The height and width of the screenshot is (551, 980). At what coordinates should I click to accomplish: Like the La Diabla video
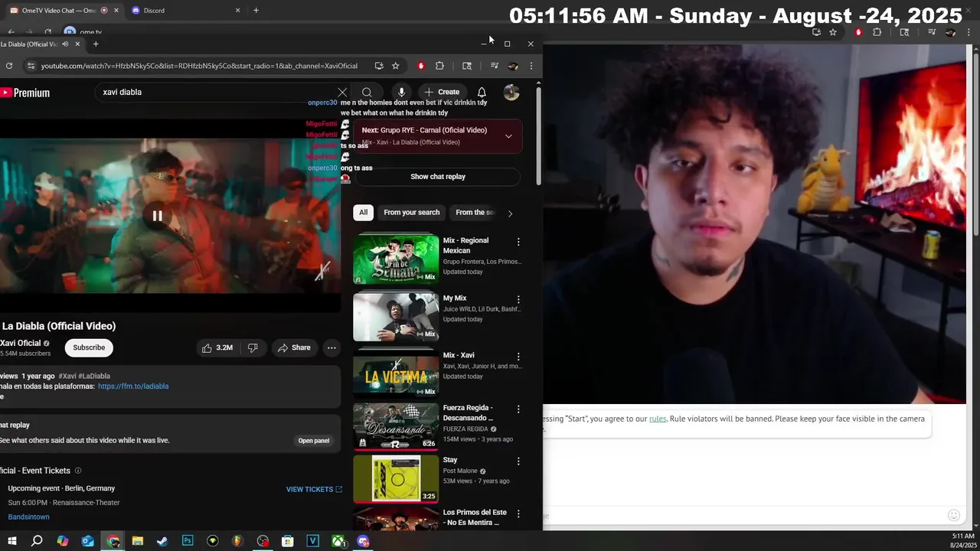click(x=217, y=347)
